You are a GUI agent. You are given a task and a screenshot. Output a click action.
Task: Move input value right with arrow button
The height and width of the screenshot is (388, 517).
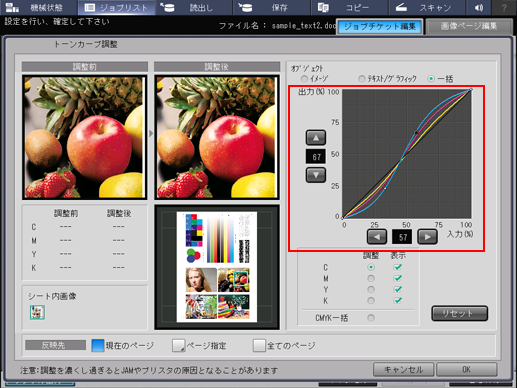(427, 237)
